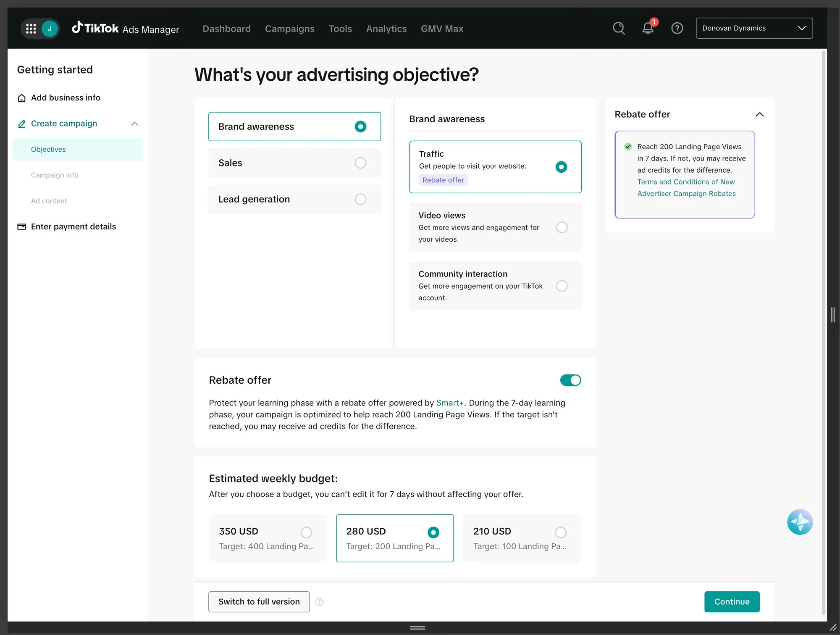The width and height of the screenshot is (840, 635).
Task: Click the home icon beside Add business info
Action: (x=21, y=98)
